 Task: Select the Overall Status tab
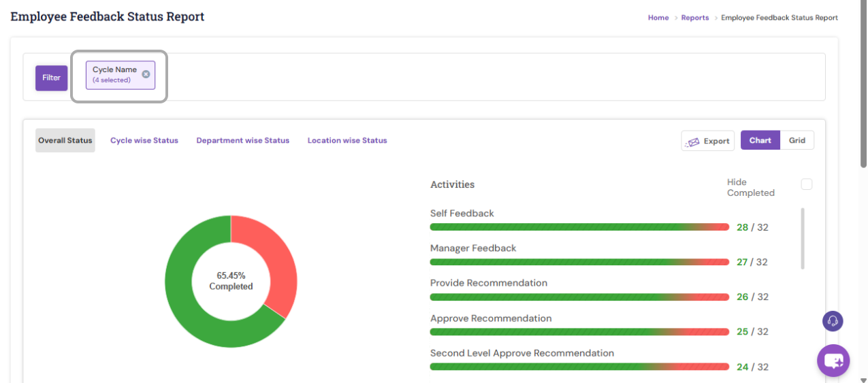tap(65, 140)
